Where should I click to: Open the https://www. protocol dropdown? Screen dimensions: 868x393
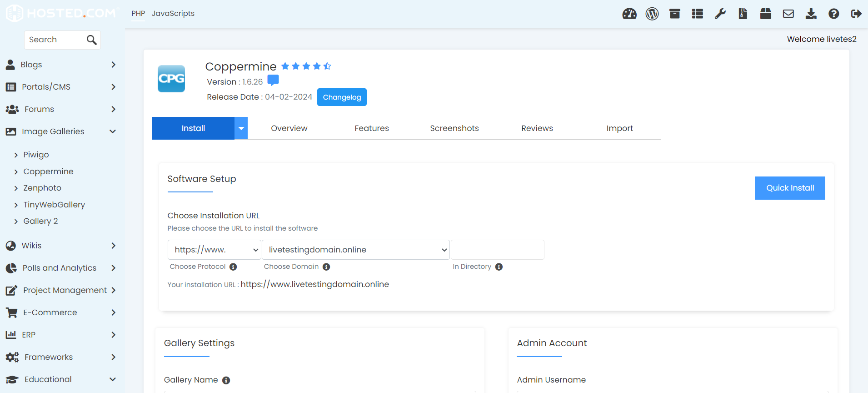click(215, 250)
